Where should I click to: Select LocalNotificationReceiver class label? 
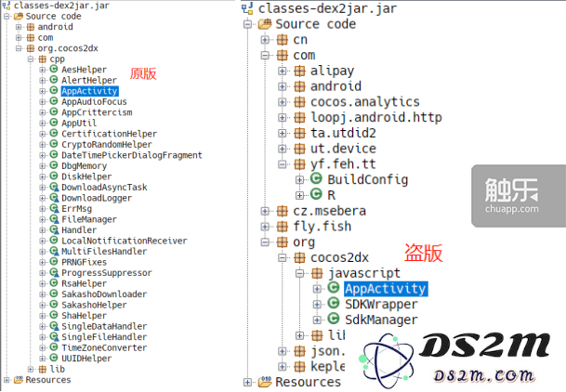pos(125,241)
